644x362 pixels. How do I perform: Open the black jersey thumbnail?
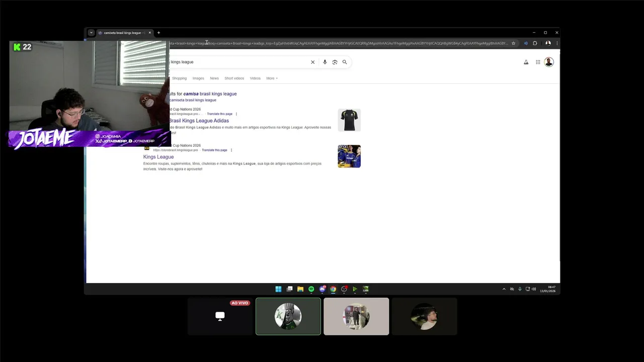pos(349,120)
